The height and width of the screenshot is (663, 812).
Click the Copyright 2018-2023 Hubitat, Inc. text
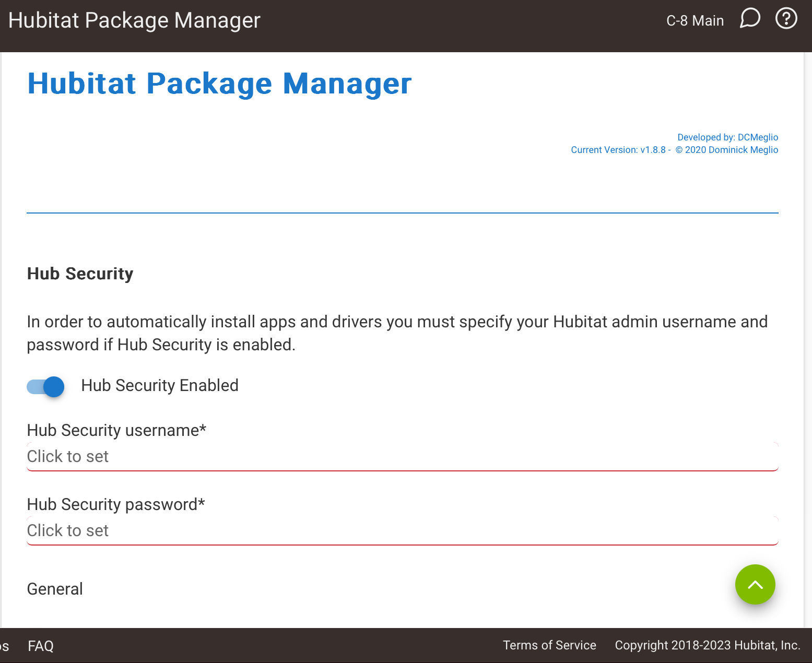(707, 645)
